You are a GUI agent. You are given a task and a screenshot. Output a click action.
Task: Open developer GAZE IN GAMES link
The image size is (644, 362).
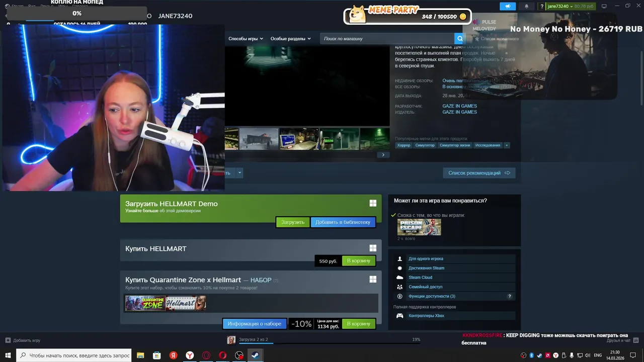point(459,106)
